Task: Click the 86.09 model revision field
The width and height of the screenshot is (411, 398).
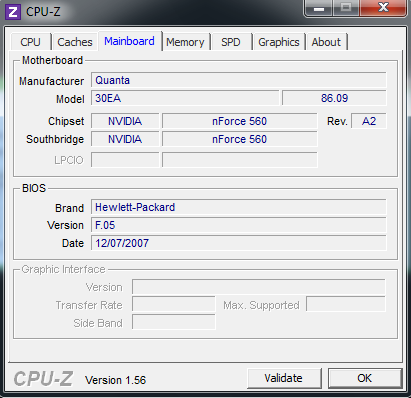Action: (334, 98)
